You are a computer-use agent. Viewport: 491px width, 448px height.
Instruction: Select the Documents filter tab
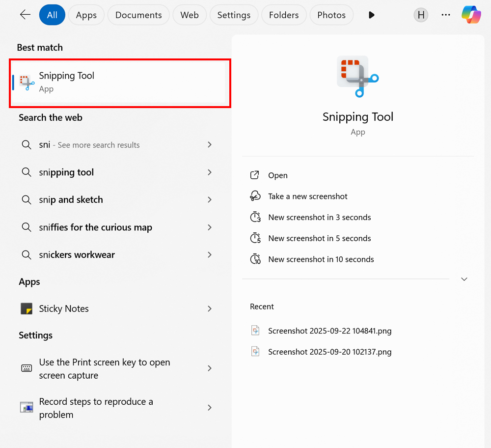138,15
